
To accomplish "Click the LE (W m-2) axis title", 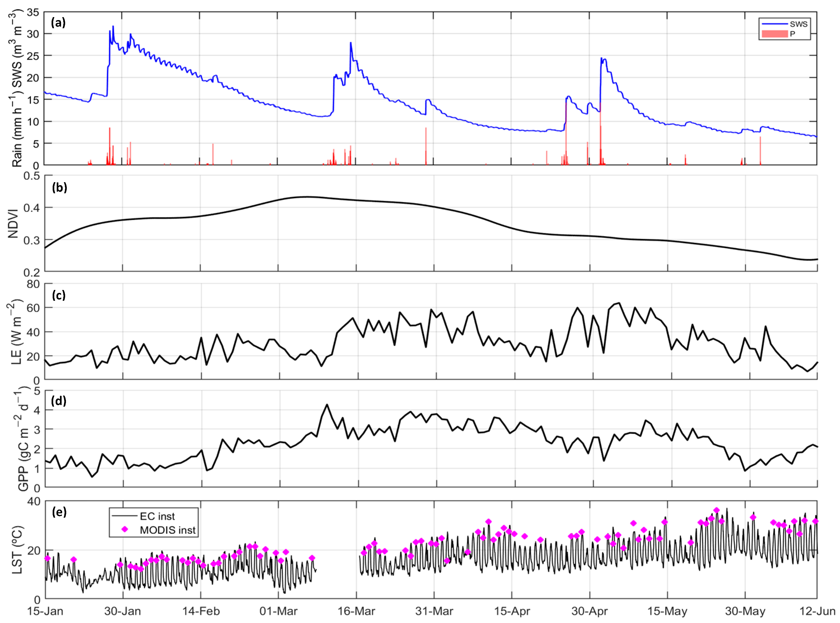I will 15,332.
